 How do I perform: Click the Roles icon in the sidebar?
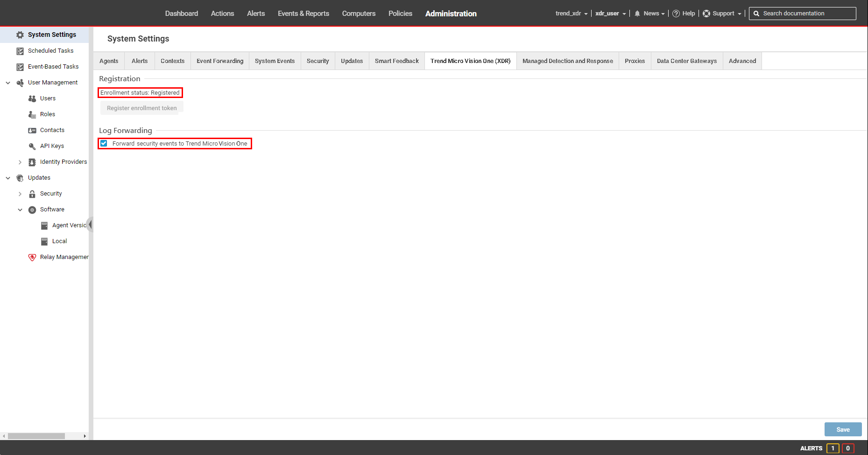click(32, 114)
